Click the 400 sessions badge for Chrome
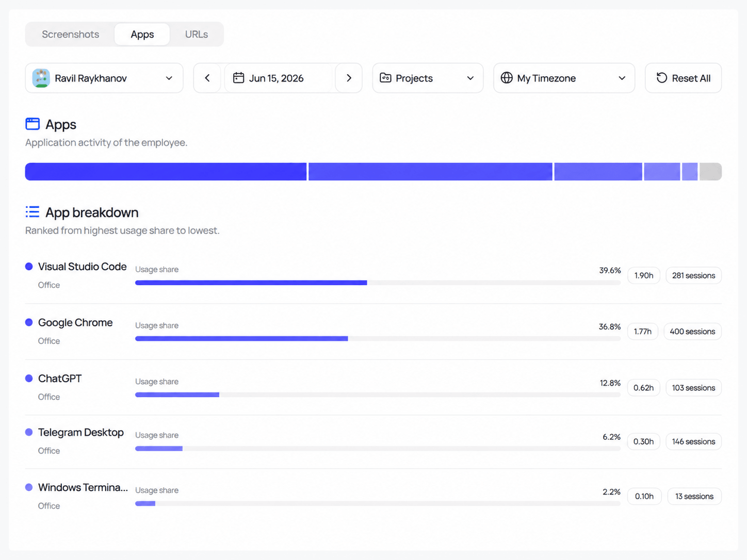 (x=692, y=332)
